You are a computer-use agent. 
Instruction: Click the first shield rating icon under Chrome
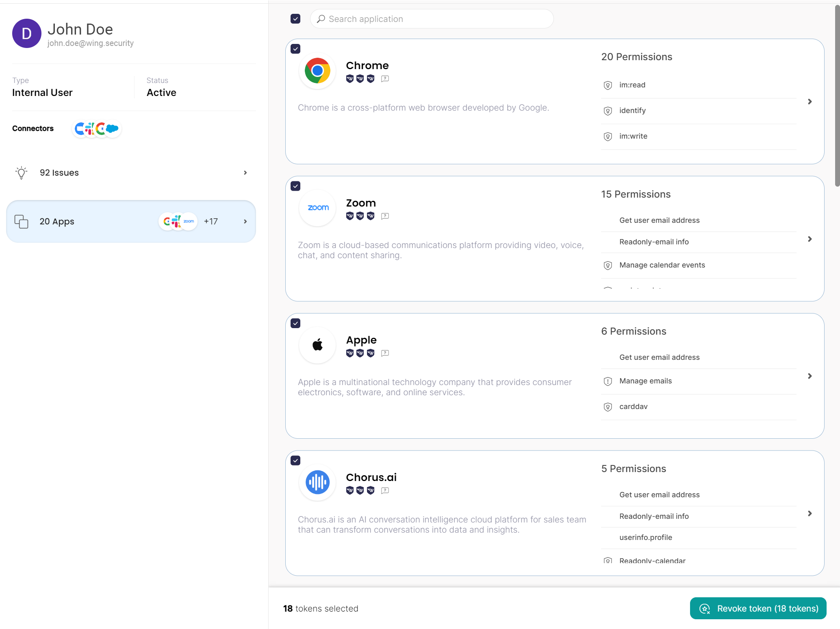[350, 79]
